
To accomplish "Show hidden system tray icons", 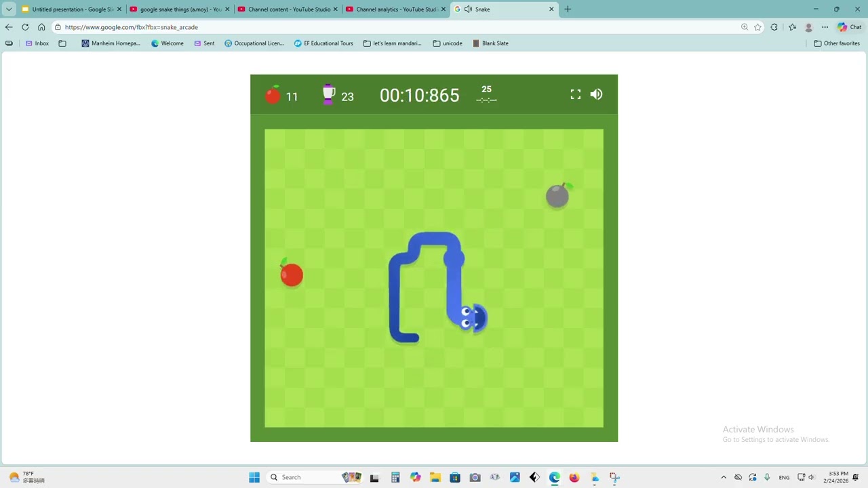I will click(x=724, y=477).
